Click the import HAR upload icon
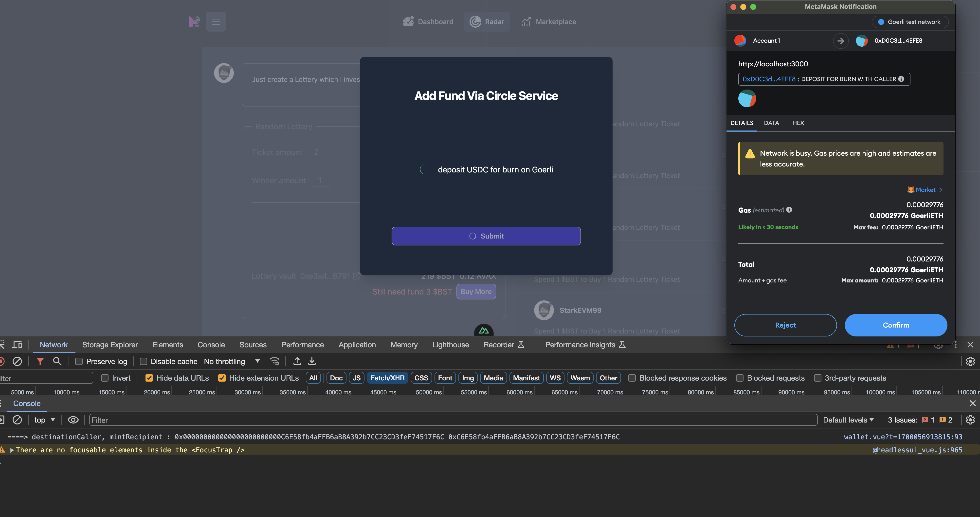Screen dimensions: 980x517 click(x=297, y=361)
